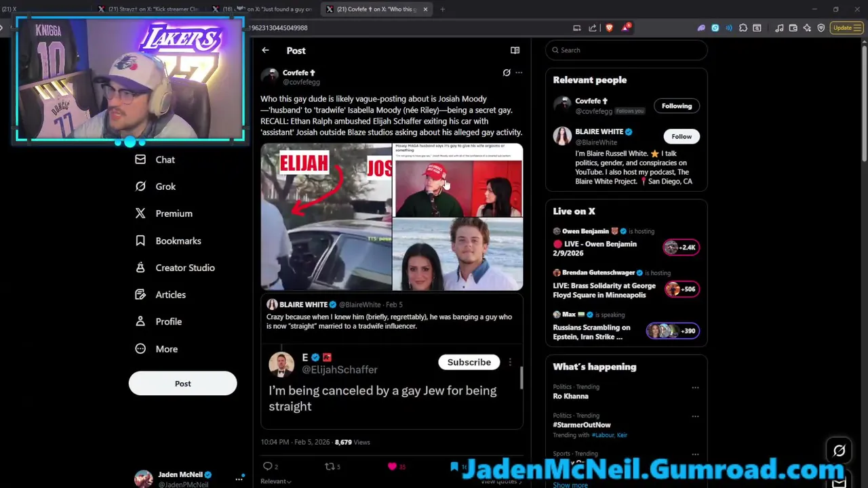Open options on Elijah Schaffer quoted post
This screenshot has height=488, width=868.
pos(510,362)
